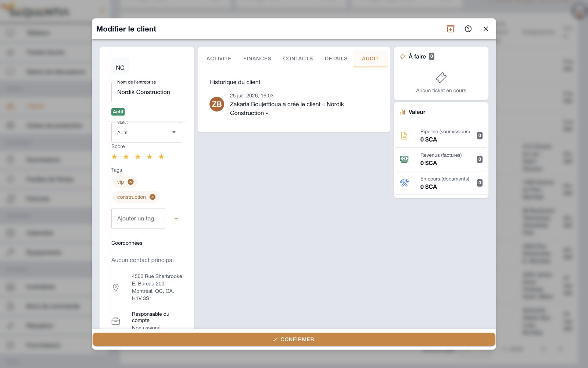Click the CONFIRMER button
Viewport: 588px width, 368px height.
(294, 339)
